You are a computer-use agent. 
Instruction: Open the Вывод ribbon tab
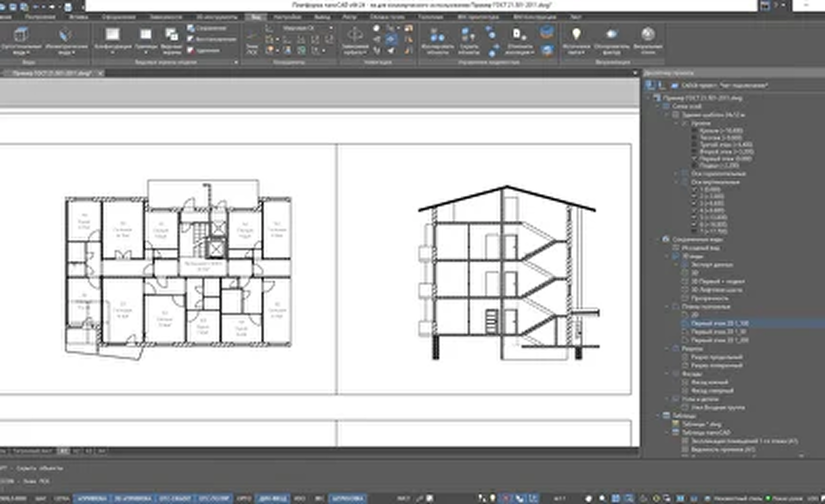[322, 17]
